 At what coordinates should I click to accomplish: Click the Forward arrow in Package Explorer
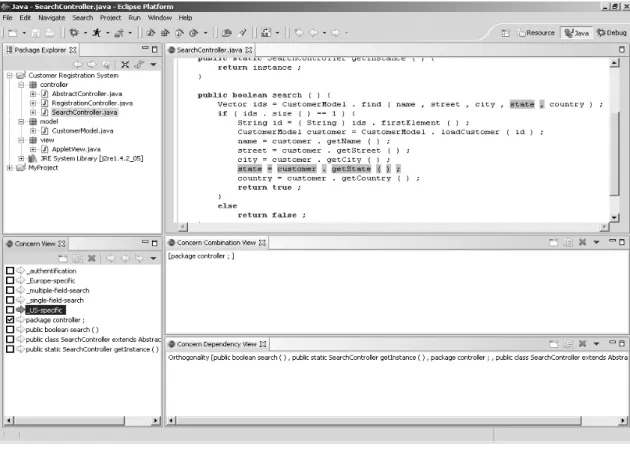tap(92, 64)
